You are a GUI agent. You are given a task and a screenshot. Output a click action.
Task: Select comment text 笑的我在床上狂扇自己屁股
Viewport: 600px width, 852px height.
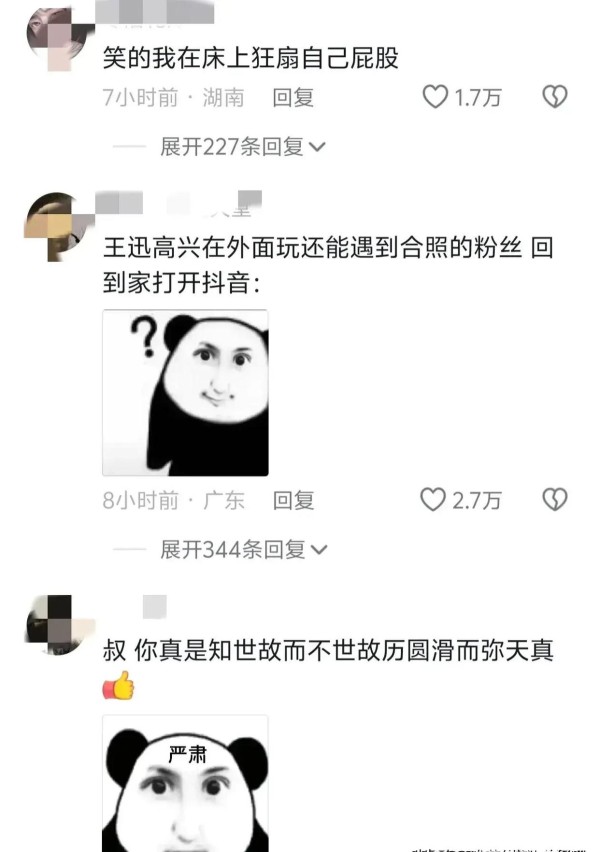[251, 58]
